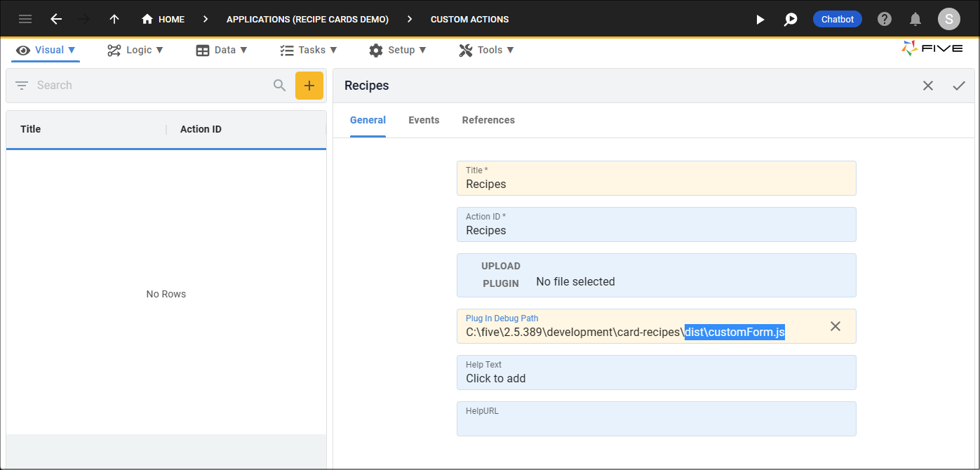Expand the Logic menu
Image resolution: width=980 pixels, height=470 pixels.
click(x=135, y=50)
